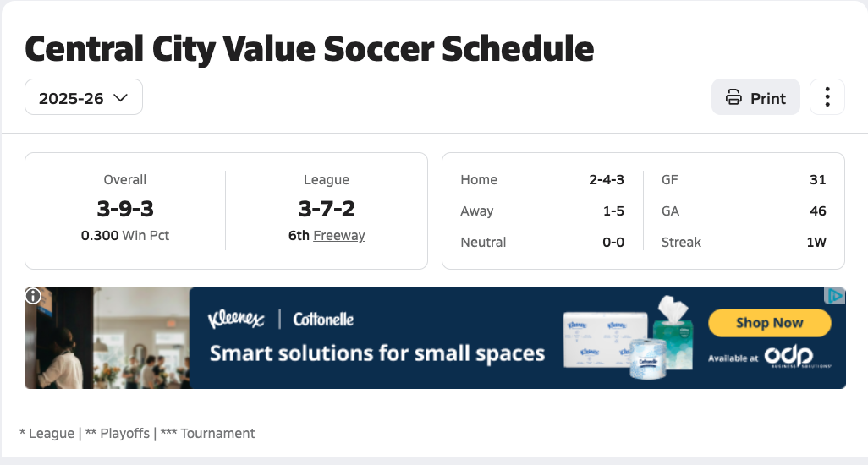Click the ad's room photo thumbnail
The height and width of the screenshot is (465, 868).
[x=107, y=338]
